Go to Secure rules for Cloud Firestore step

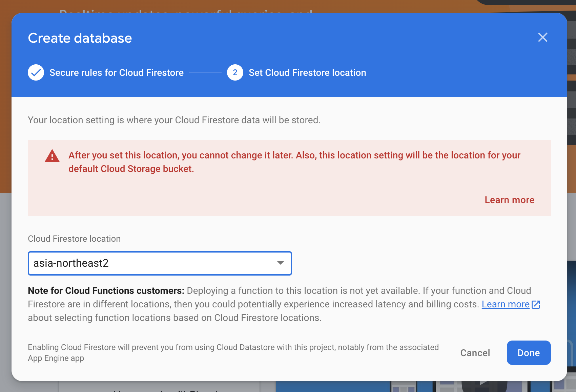(x=117, y=73)
